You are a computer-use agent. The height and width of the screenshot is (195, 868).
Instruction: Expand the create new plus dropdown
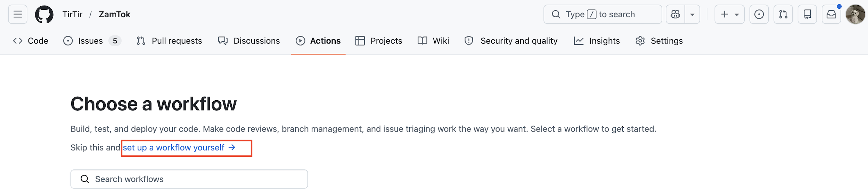[x=729, y=14]
